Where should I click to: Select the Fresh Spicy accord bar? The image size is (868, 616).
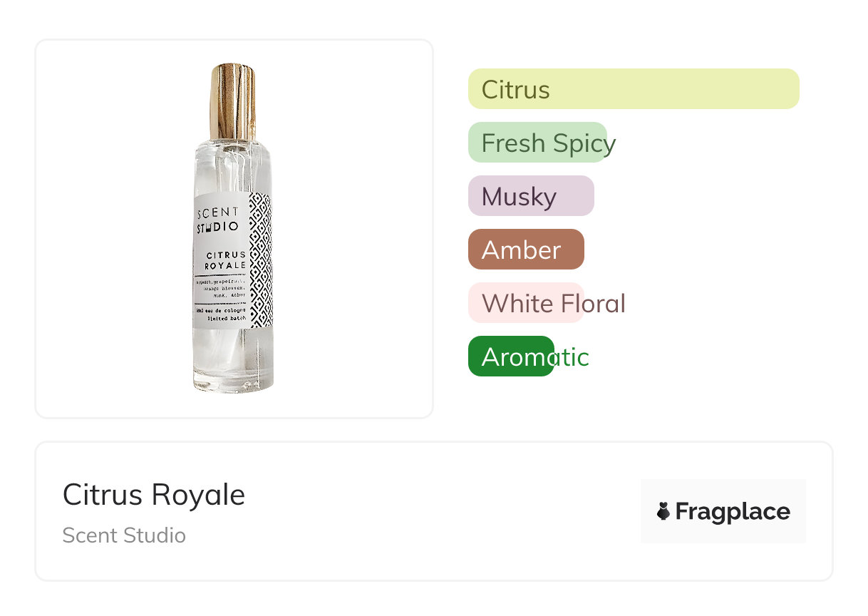(x=537, y=143)
